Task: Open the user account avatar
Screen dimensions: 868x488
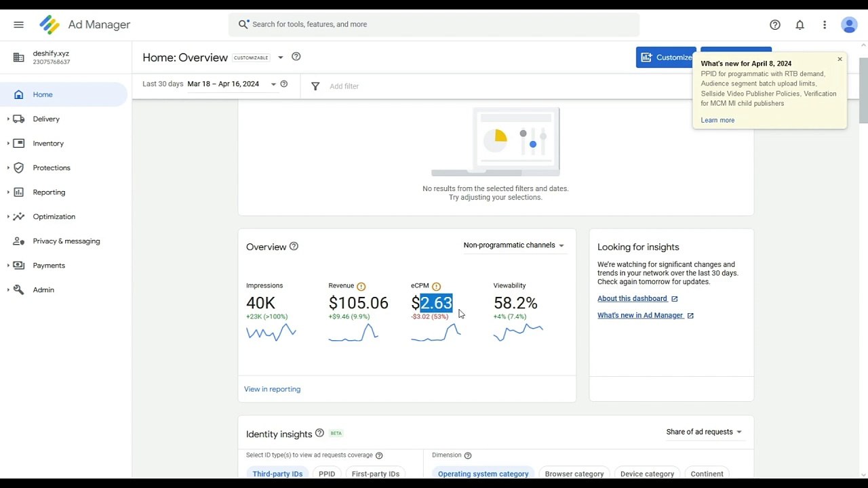Action: point(849,24)
